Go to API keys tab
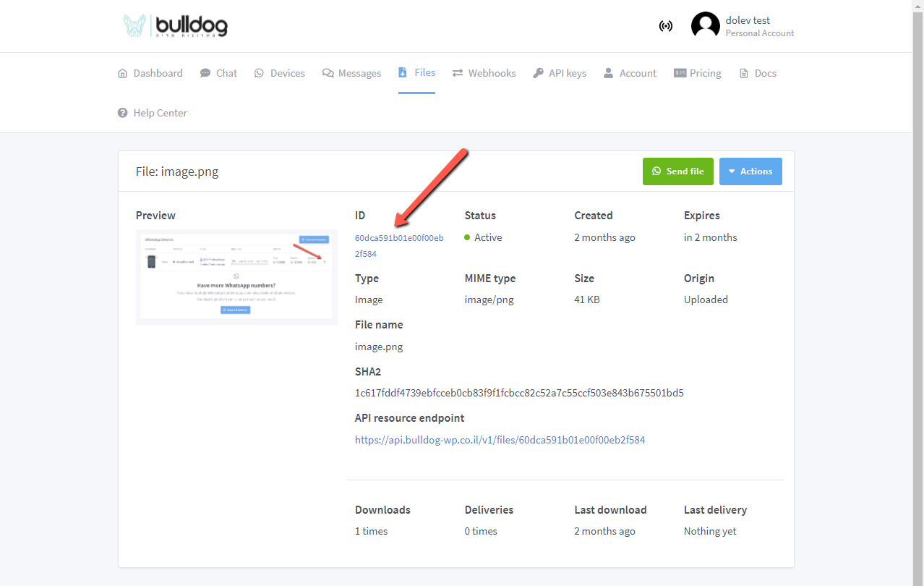The width and height of the screenshot is (924, 586). click(560, 73)
